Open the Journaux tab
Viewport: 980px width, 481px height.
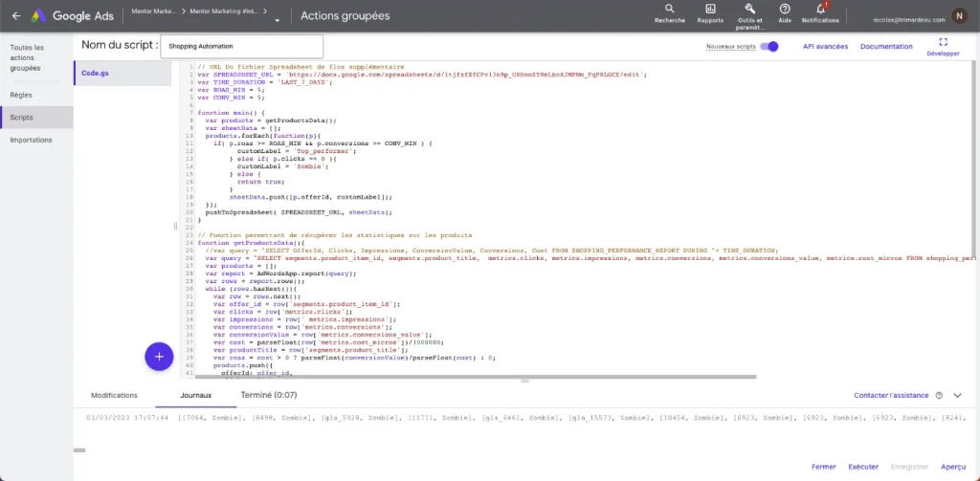(x=195, y=396)
